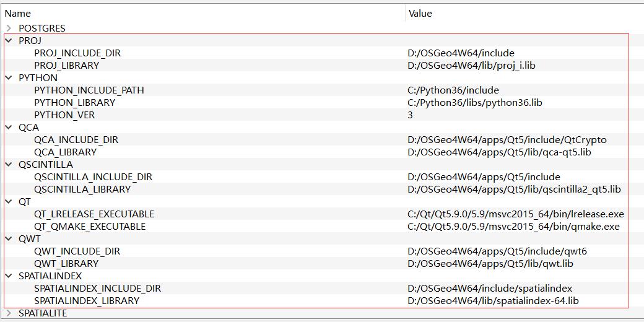This screenshot has height=322, width=644.
Task: Select the PYTHON_INCLUDE_PATH entry
Action: 89,90
